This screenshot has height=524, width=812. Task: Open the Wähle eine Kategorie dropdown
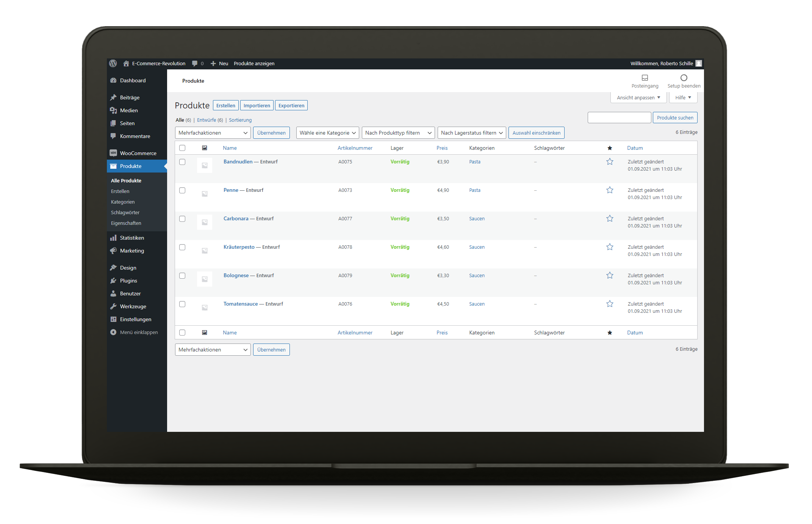click(x=327, y=133)
